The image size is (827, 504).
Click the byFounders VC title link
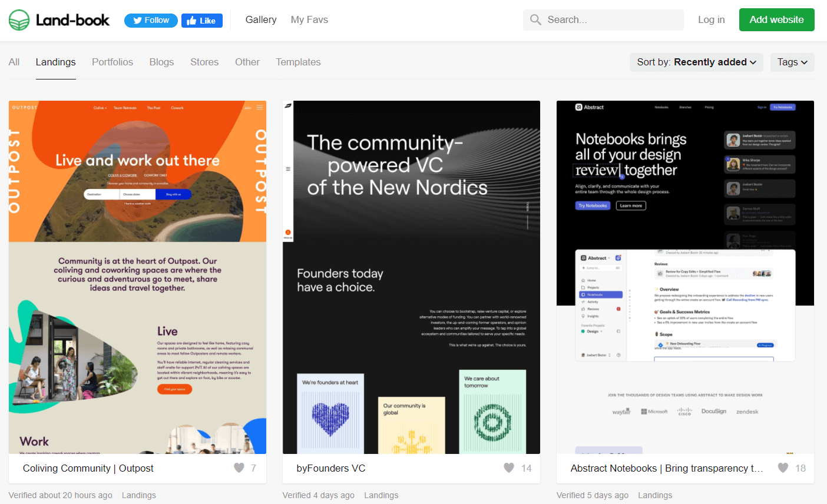(x=331, y=468)
